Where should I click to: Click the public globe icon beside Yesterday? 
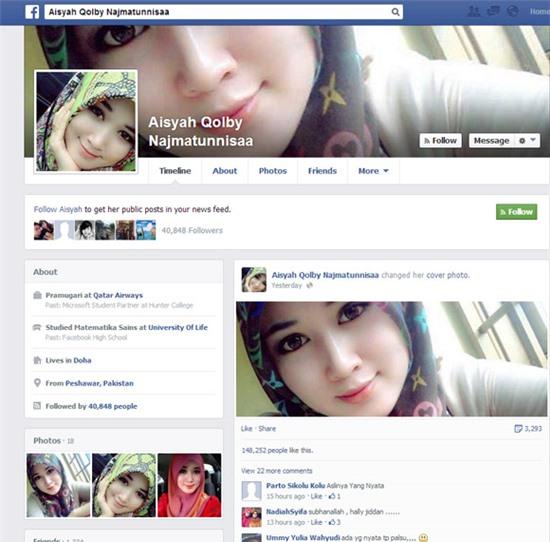point(310,286)
